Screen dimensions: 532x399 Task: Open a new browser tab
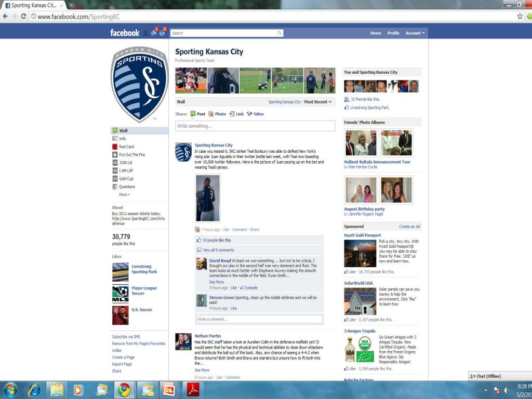72,5
